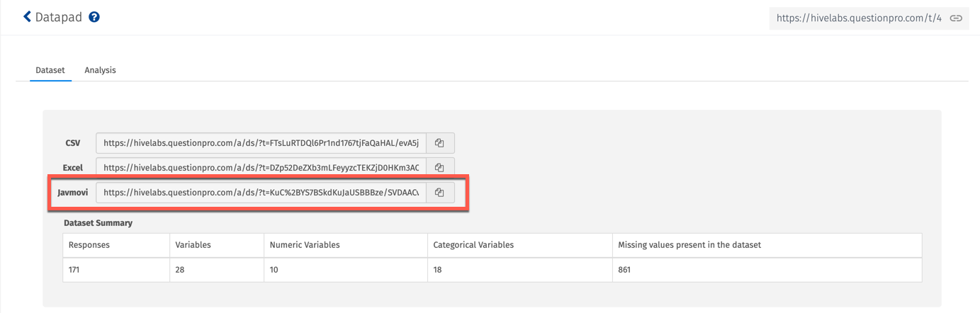The height and width of the screenshot is (313, 980).
Task: Focus the Javmovi URL input box
Action: pyautogui.click(x=261, y=193)
